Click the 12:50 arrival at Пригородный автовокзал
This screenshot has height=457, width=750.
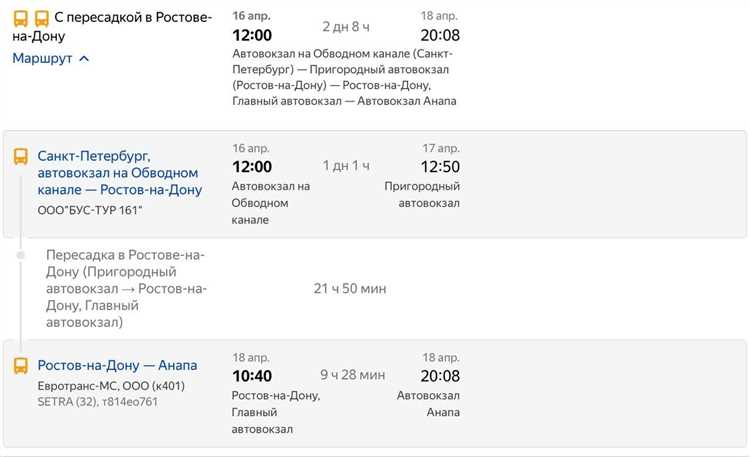click(440, 167)
